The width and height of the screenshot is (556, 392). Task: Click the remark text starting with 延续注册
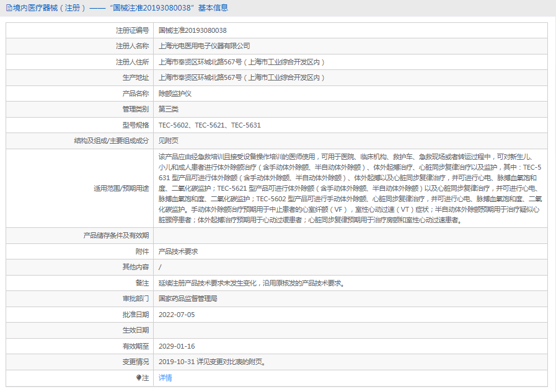[x=251, y=283]
